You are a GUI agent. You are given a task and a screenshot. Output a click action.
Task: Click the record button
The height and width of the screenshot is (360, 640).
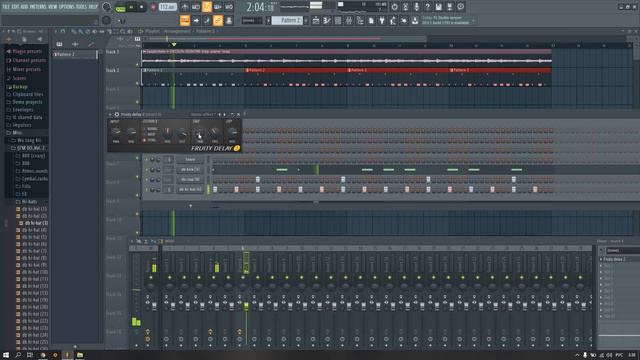(153, 7)
